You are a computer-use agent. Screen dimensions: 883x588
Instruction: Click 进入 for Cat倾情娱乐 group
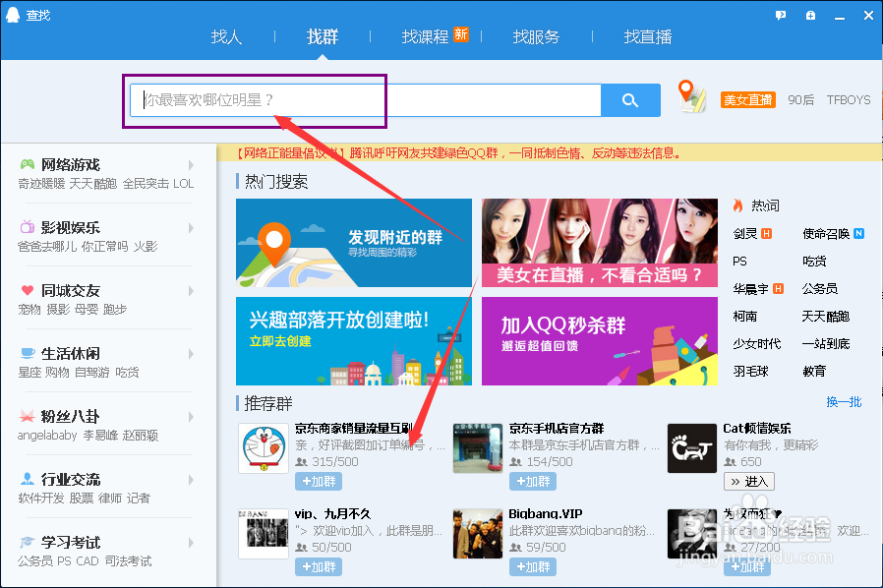tap(749, 482)
